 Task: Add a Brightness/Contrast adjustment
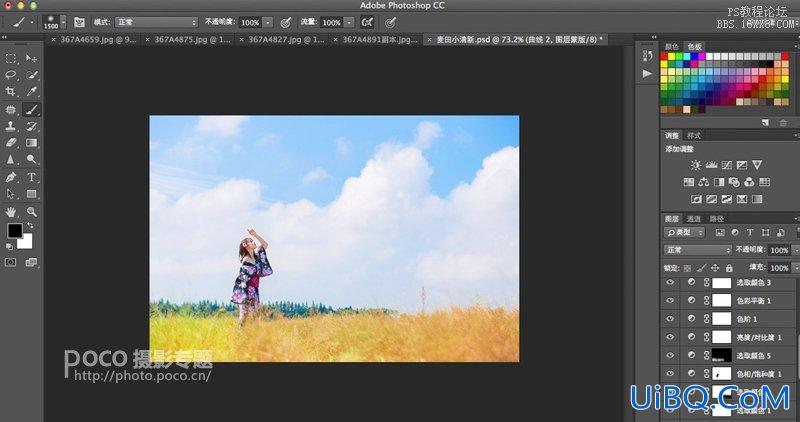[x=695, y=165]
